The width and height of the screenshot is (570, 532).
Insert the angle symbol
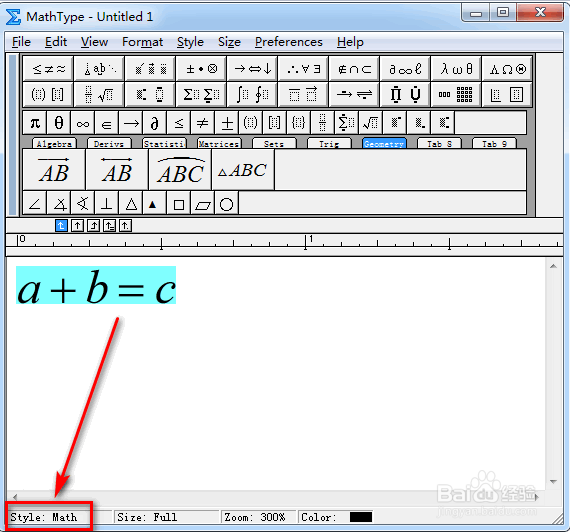click(35, 204)
